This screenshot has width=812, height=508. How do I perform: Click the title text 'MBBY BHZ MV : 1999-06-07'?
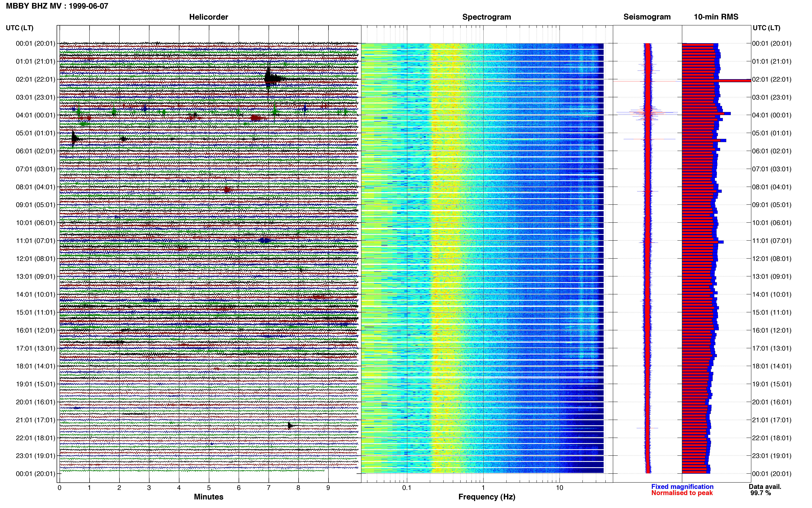click(57, 6)
